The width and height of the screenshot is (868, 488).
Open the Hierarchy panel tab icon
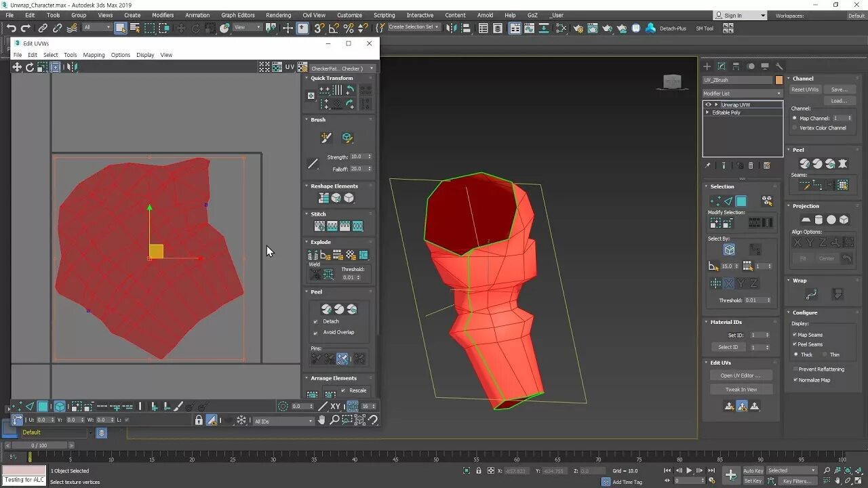click(736, 66)
